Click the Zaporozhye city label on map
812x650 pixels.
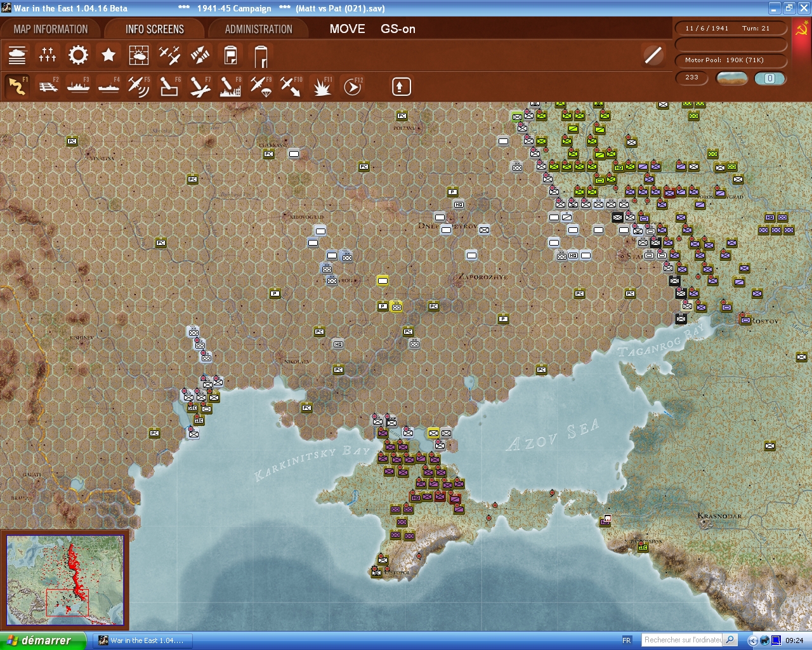coord(483,277)
